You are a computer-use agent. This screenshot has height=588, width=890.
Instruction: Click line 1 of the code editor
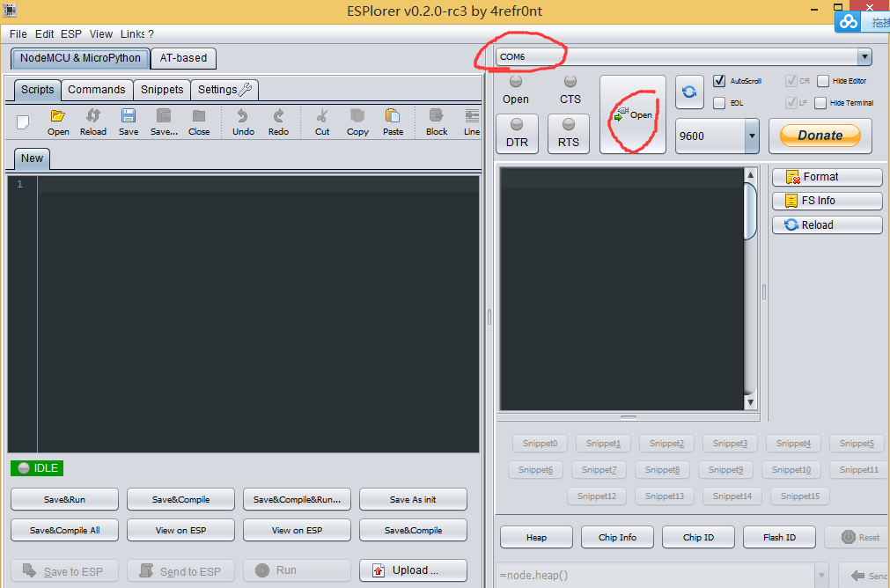coord(258,184)
